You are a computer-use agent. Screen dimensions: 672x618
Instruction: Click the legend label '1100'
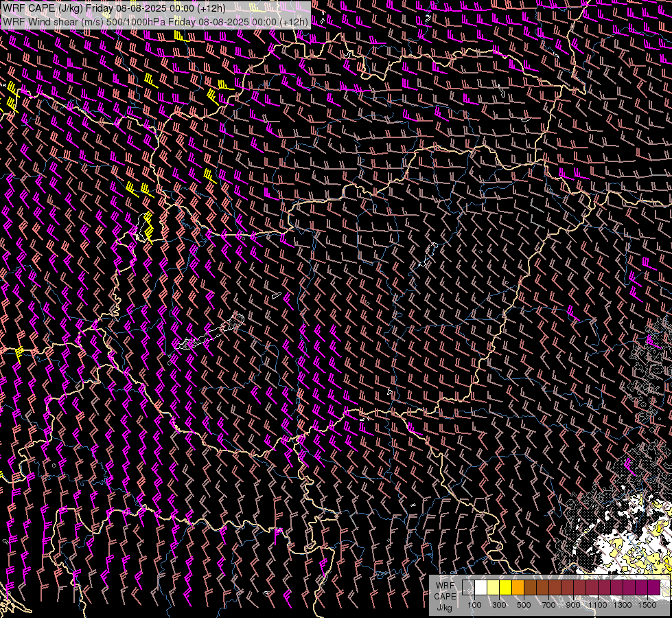(597, 605)
